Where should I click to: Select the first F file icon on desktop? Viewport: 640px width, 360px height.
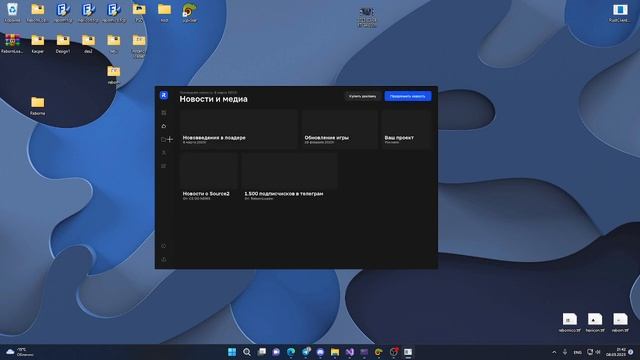tap(63, 12)
